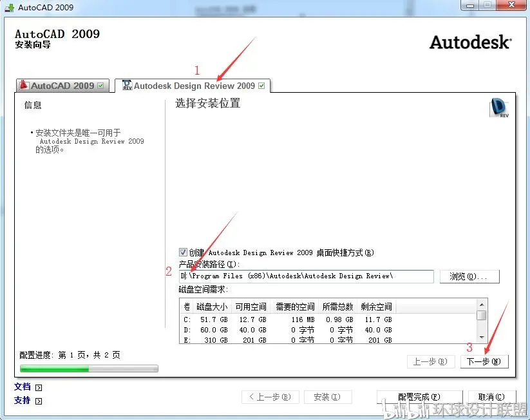Image resolution: width=530 pixels, height=420 pixels.
Task: Click the 剩余空间 column header
Action: [x=376, y=307]
